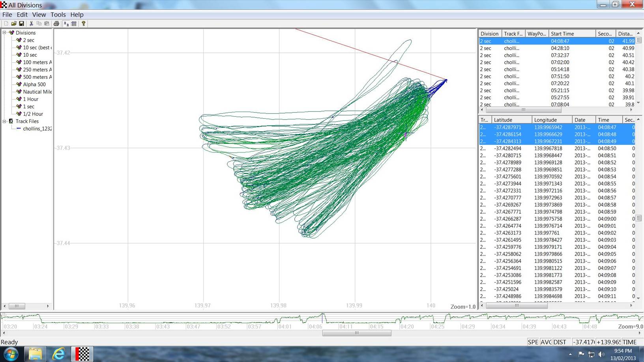Viewport: 644px width, 362px height.
Task: Click the Print toolbar icon
Action: tap(56, 24)
